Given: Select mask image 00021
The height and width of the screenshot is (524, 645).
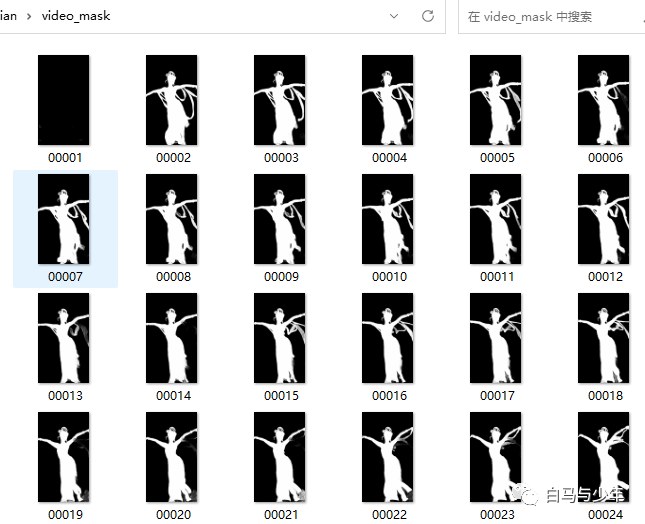Looking at the screenshot, I should [x=280, y=457].
